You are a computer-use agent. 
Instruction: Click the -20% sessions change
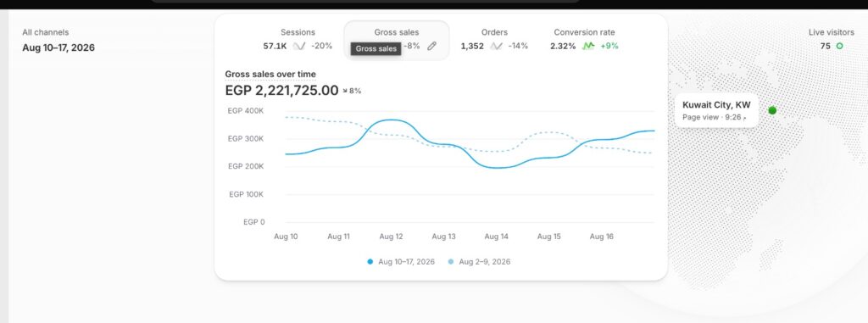click(x=321, y=46)
